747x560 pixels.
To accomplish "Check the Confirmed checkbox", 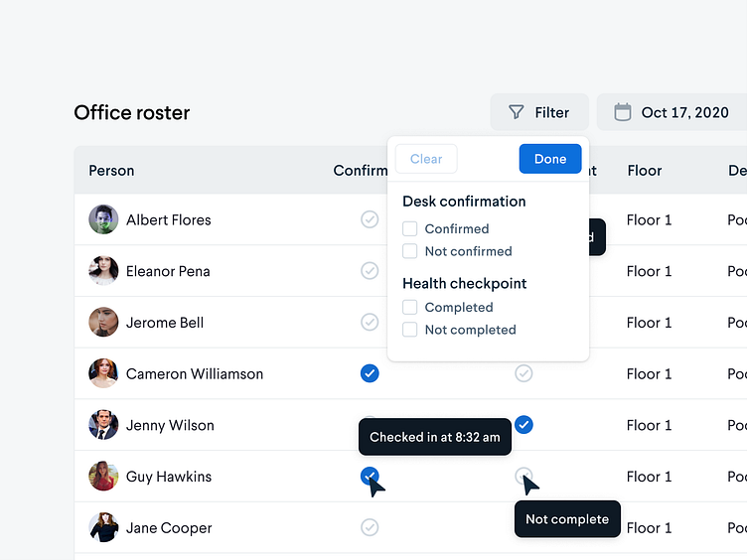I will click(409, 228).
